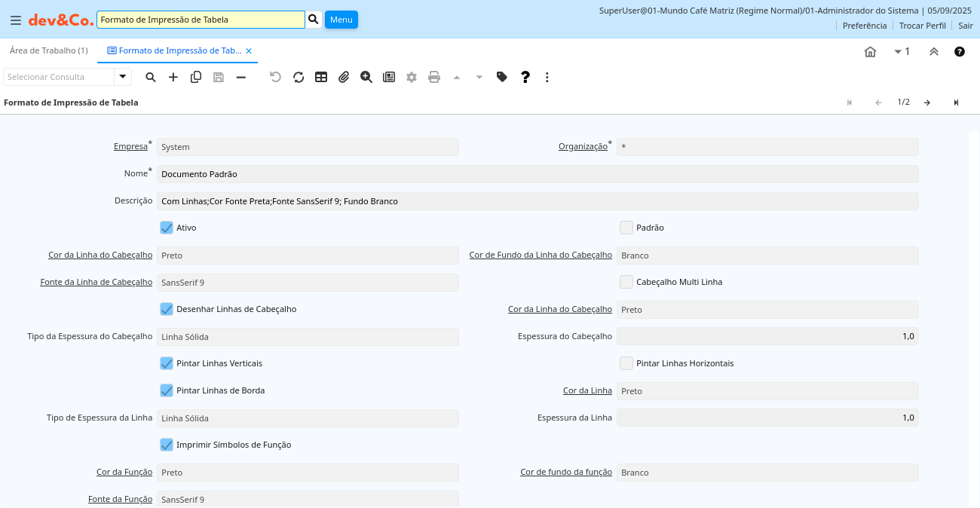Click the Nome input field
The height and width of the screenshot is (508, 980).
(537, 174)
